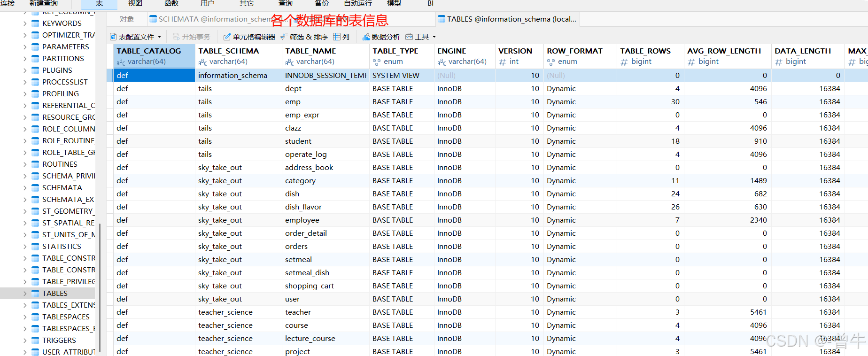868x356 pixels.
Task: Select the lecture_course table name cell
Action: 325,338
